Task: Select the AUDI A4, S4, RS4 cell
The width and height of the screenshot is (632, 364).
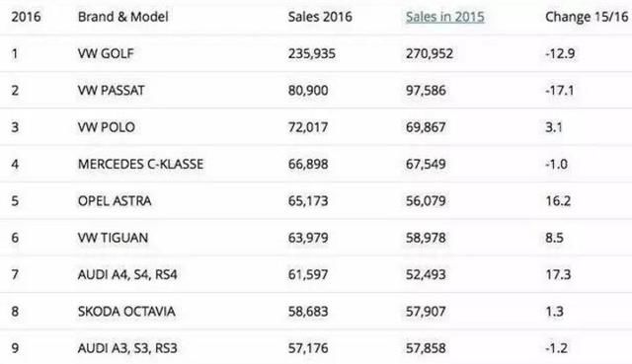Action: pos(127,274)
